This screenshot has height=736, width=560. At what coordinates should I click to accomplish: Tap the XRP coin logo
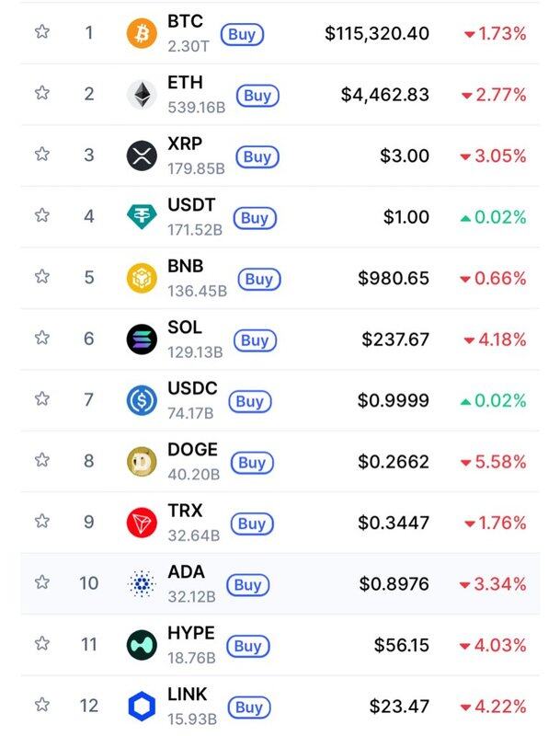coord(142,155)
